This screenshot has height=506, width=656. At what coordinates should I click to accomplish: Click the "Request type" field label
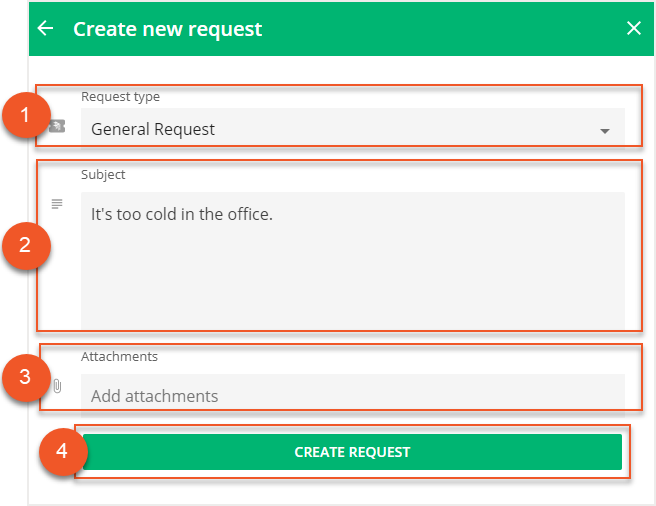120,97
